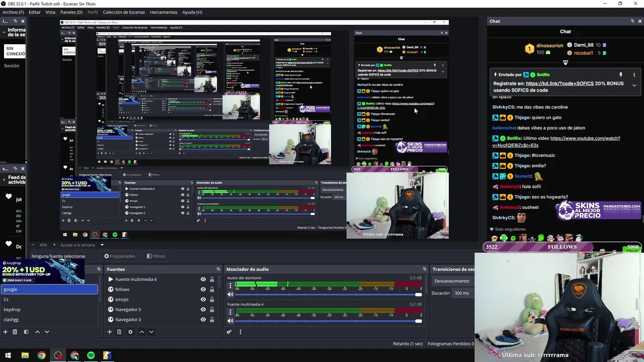The image size is (644, 362).
Task: Toggle lock on Fuente multimedia 6
Action: tap(212, 280)
